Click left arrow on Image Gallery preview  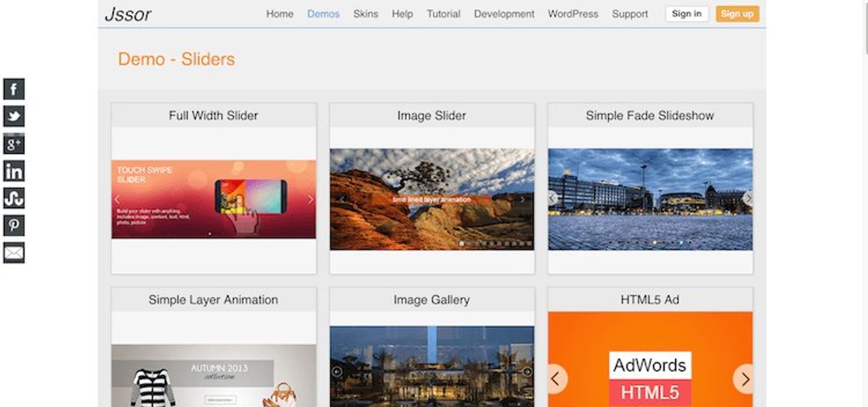[x=336, y=372]
